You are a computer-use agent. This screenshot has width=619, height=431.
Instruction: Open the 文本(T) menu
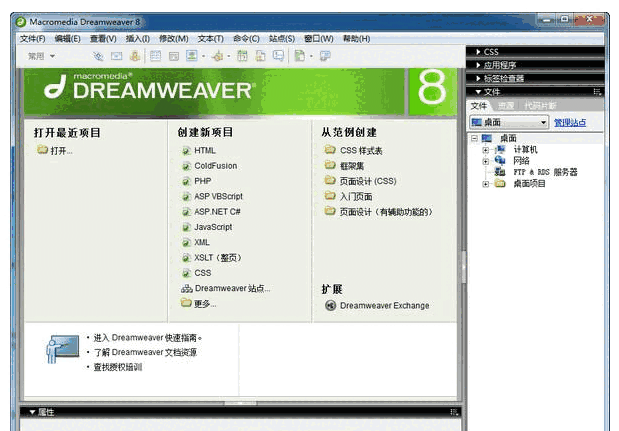pyautogui.click(x=210, y=39)
